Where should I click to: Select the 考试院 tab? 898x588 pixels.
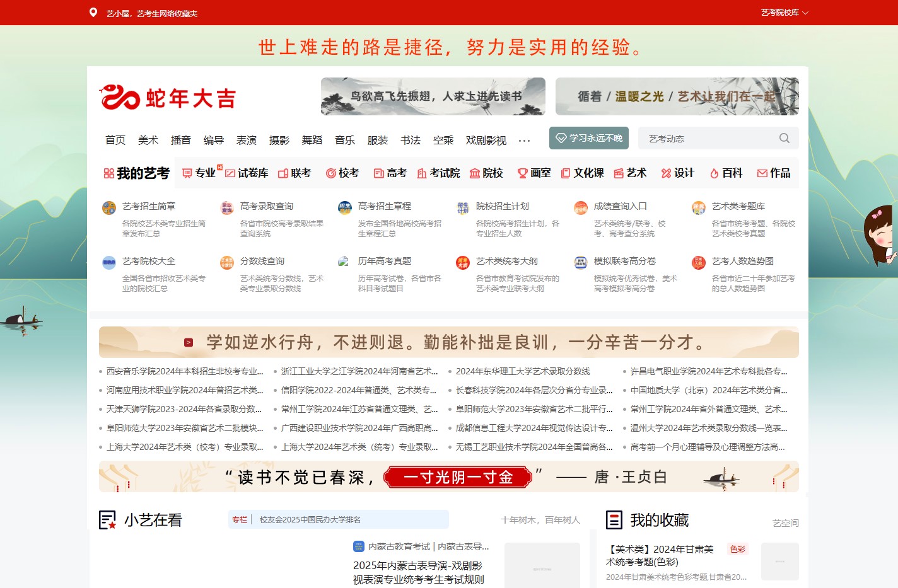point(438,173)
